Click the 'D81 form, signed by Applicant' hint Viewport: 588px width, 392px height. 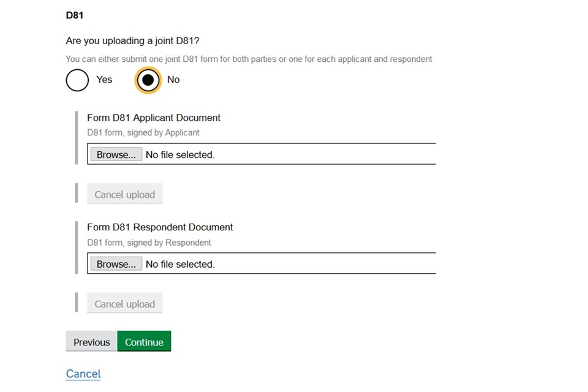(x=143, y=132)
